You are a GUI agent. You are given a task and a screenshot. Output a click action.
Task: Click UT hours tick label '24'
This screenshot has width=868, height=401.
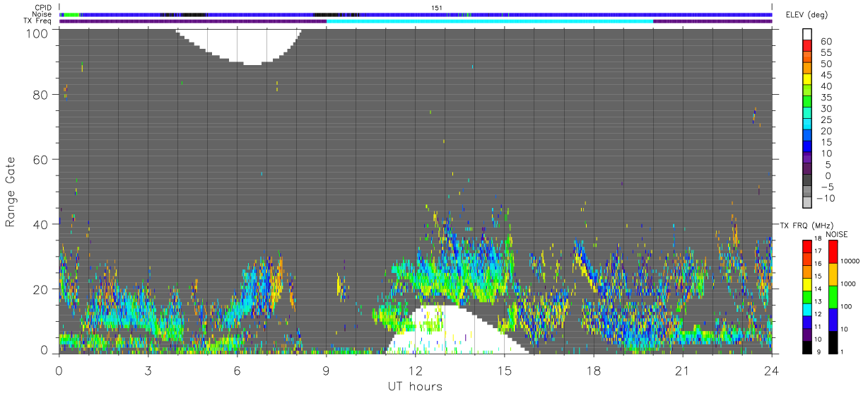pos(771,371)
